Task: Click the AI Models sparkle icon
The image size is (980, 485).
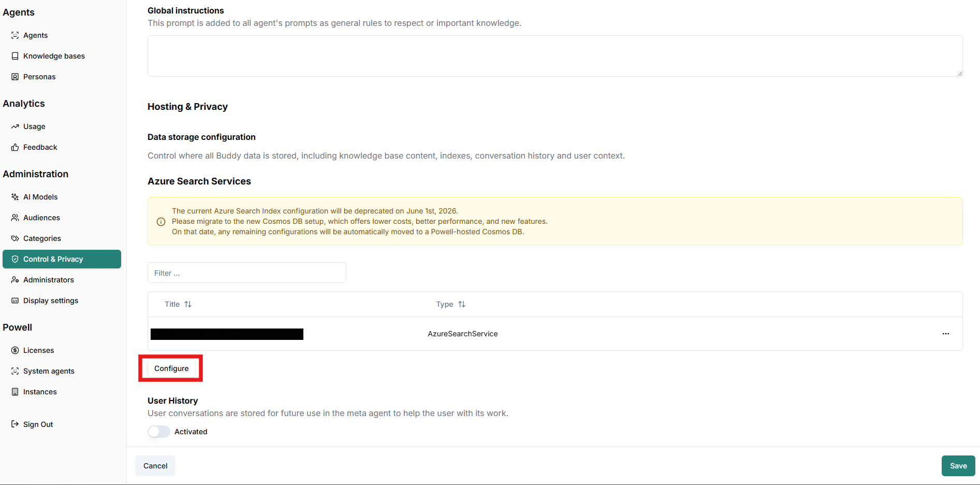Action: pyautogui.click(x=15, y=197)
